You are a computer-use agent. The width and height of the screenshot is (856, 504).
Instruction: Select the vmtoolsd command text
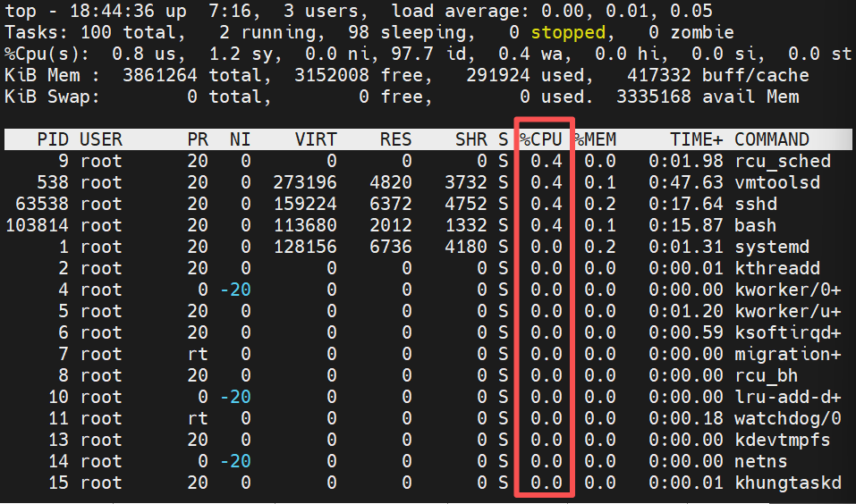click(x=777, y=182)
